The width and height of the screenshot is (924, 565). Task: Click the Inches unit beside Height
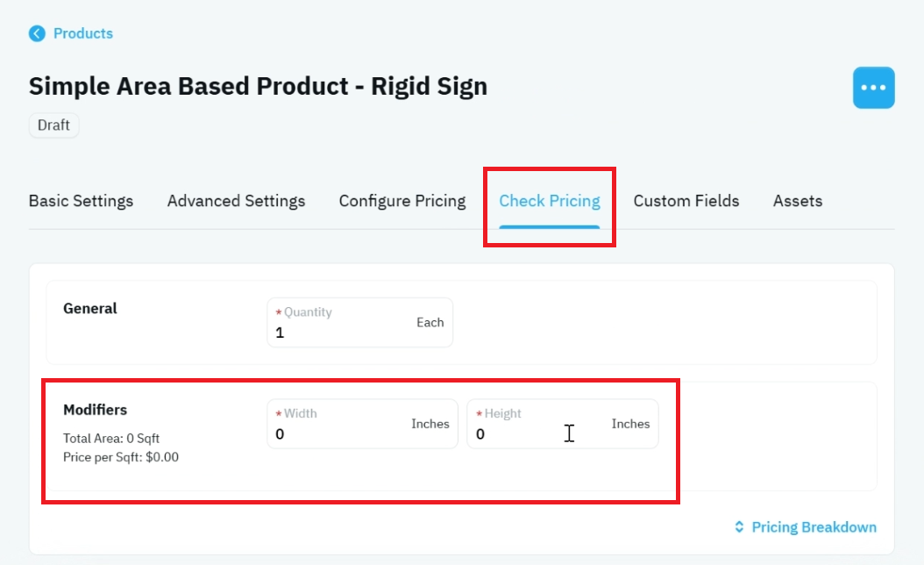point(630,424)
